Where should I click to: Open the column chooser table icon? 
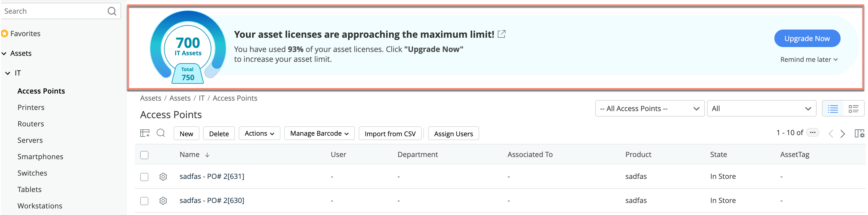click(x=145, y=133)
